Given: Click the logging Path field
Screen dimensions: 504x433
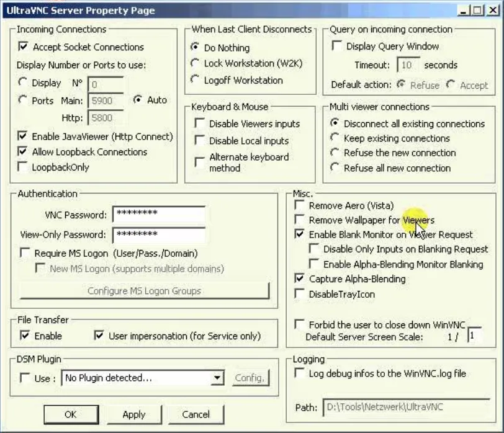Looking at the screenshot, I should (407, 408).
